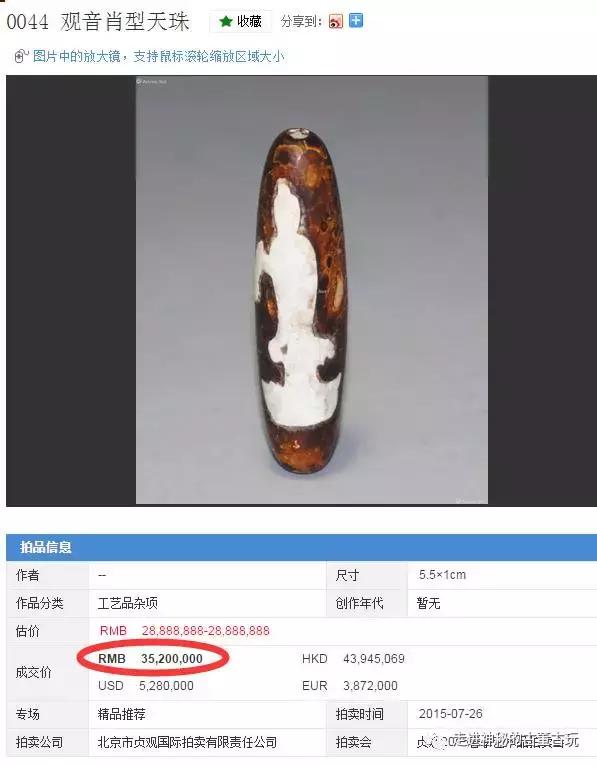Click the USD 5,280,000 price
This screenshot has width=597, height=766.
coord(146,686)
